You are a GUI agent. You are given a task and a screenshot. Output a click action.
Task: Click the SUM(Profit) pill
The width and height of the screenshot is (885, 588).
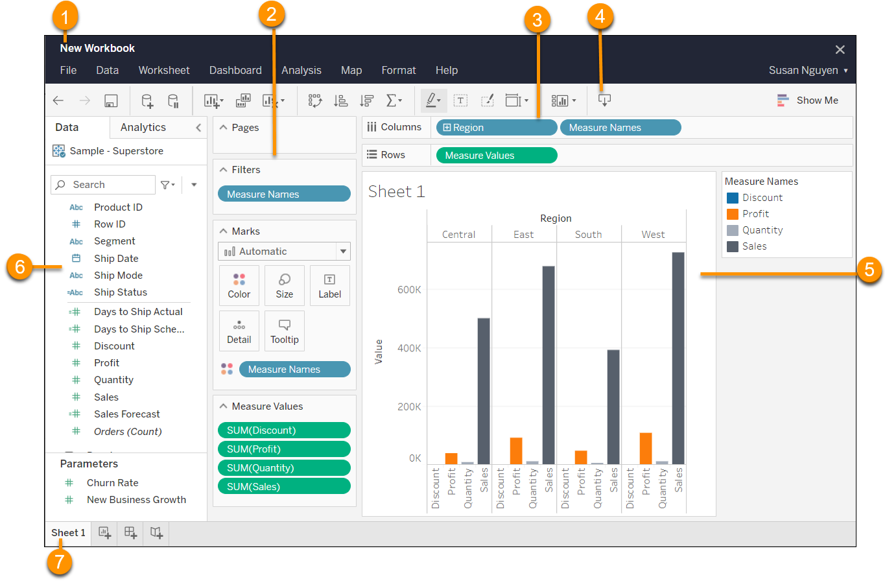point(284,449)
